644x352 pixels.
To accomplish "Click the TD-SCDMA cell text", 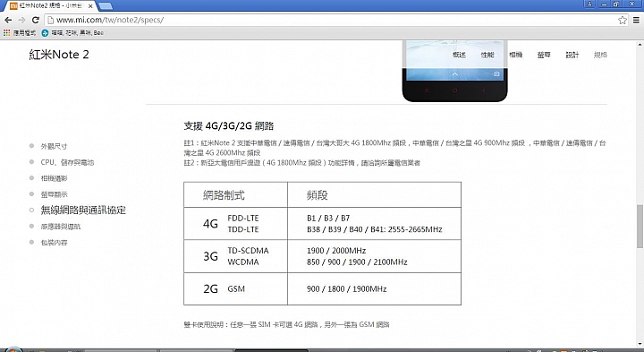I will coord(248,251).
